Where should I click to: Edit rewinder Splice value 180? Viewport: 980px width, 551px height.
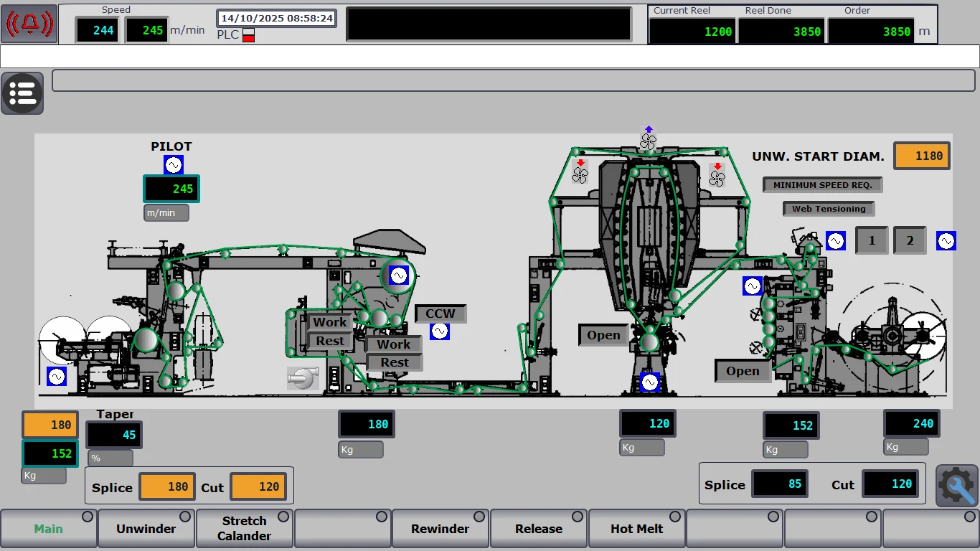(x=166, y=486)
